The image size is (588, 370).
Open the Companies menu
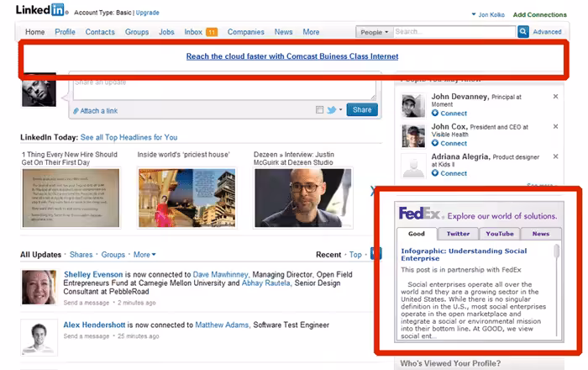[246, 32]
